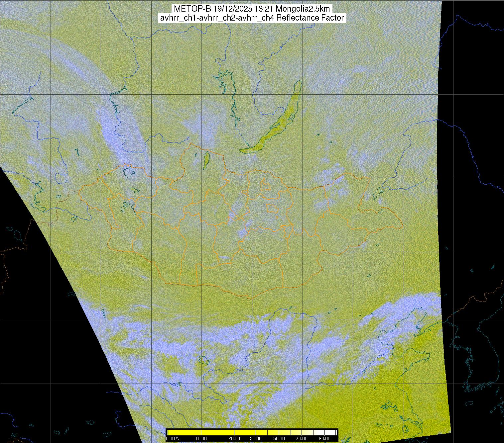
Task: Click the 0.00% label on the color scale
Action: (172, 438)
